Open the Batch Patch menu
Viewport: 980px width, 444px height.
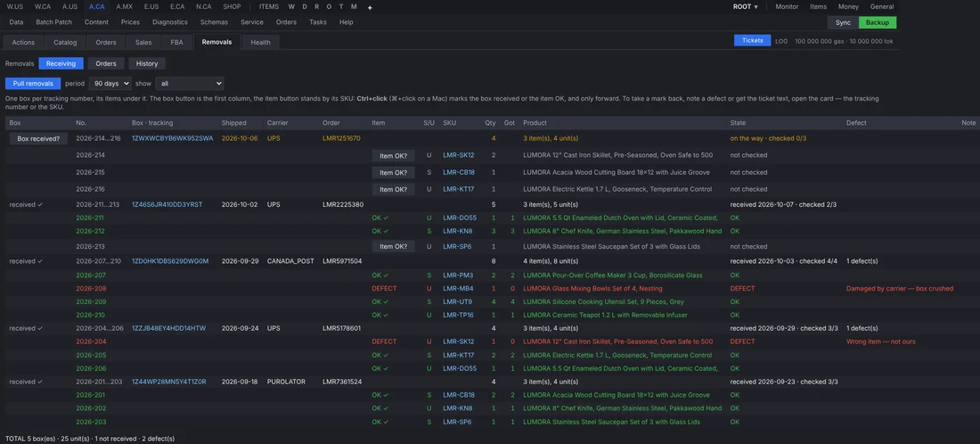53,22
